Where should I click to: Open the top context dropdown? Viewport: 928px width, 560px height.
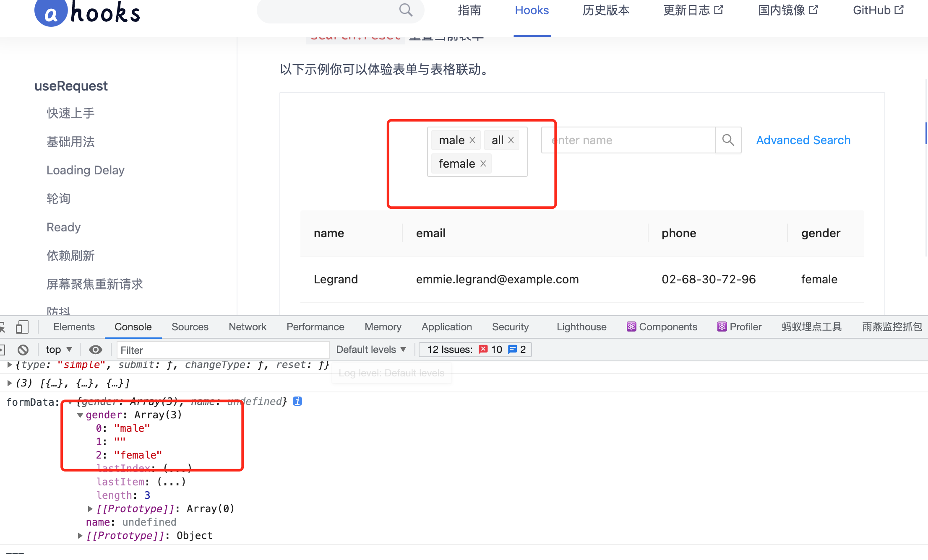click(59, 350)
